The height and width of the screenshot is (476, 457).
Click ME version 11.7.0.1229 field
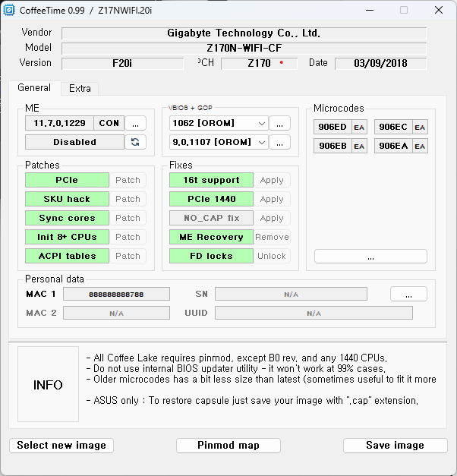click(x=59, y=123)
